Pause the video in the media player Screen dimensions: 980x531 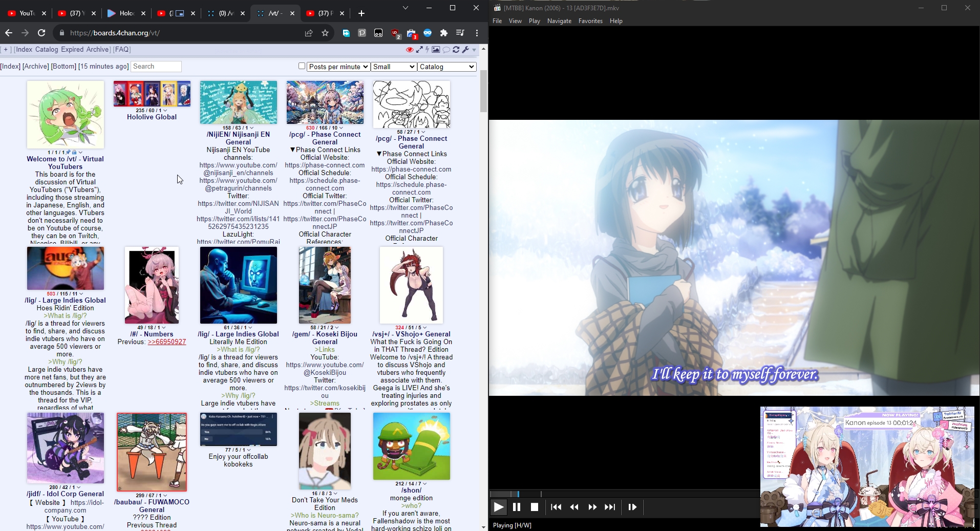pyautogui.click(x=517, y=507)
